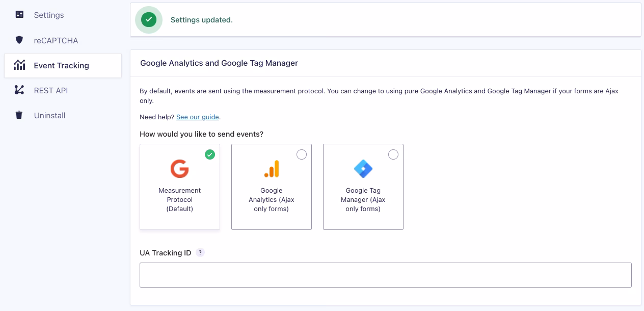Select Google Analytics Ajax radio circle
This screenshot has height=311, width=644.
(x=302, y=154)
